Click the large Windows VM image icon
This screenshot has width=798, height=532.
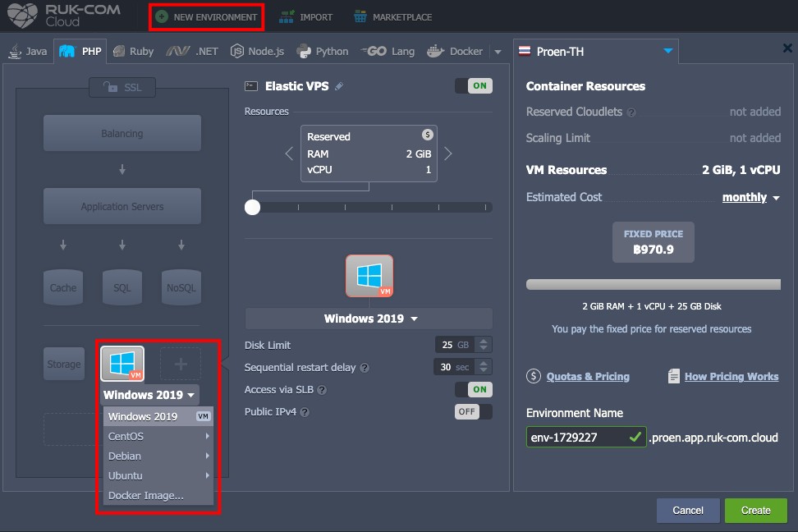(369, 276)
